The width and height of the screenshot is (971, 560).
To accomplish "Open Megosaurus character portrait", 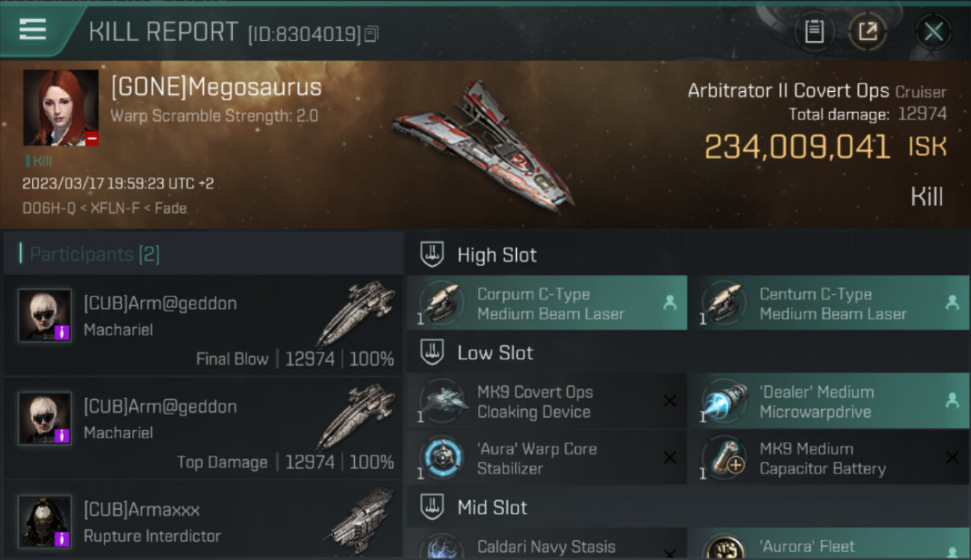I will coord(61,108).
